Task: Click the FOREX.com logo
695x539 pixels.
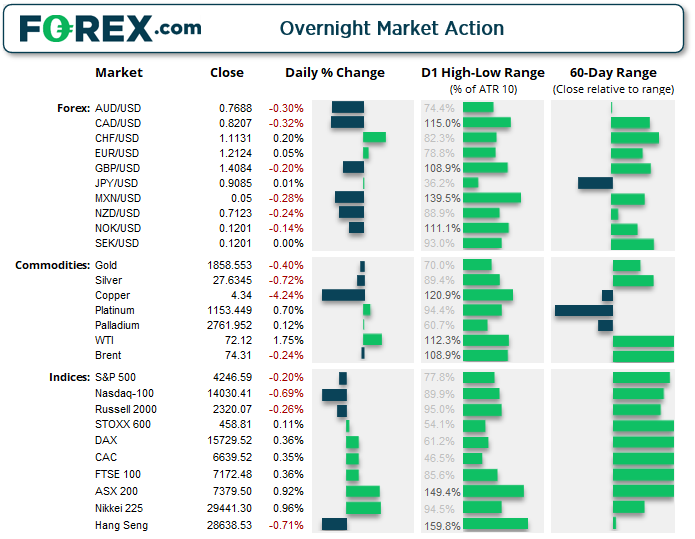Action: click(x=110, y=28)
